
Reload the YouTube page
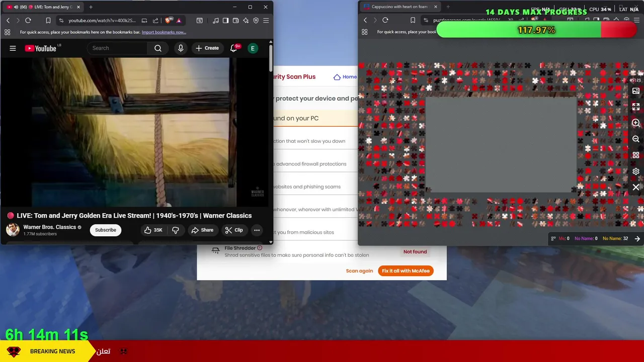pos(28,21)
